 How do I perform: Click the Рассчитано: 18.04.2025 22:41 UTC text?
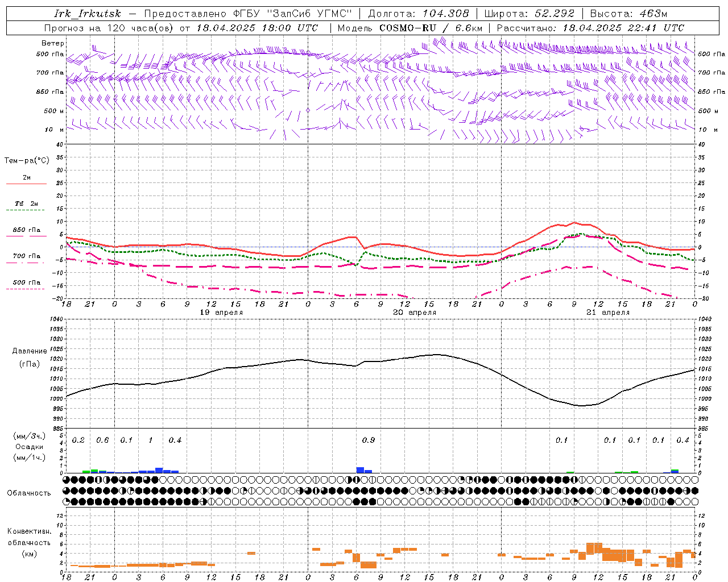click(590, 28)
